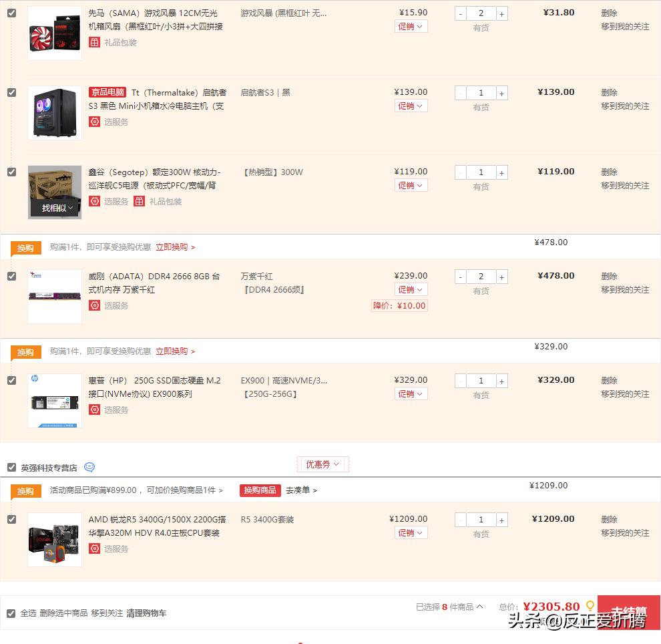The image size is (661, 644).
Task: Open Thermaltake S3 case product thumbnail
Action: point(55,113)
